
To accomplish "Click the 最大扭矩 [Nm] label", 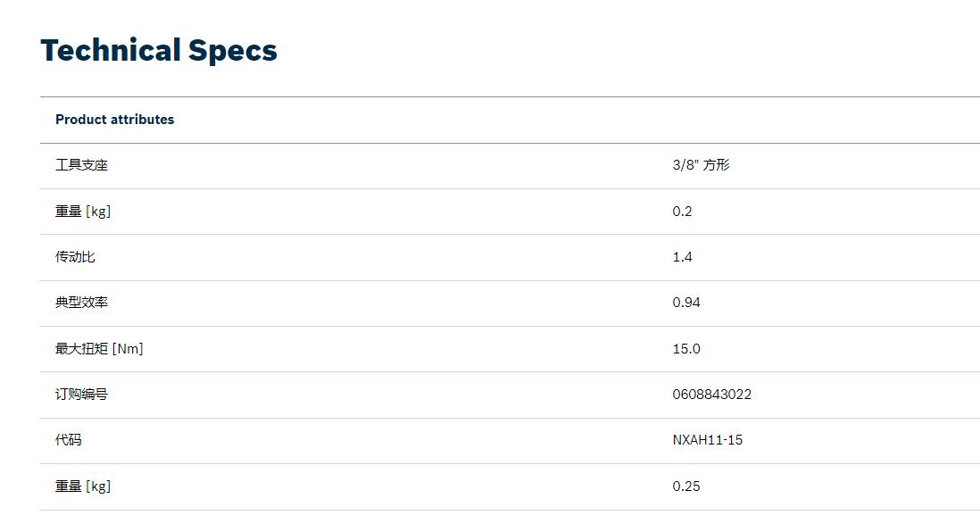I will click(x=99, y=349).
